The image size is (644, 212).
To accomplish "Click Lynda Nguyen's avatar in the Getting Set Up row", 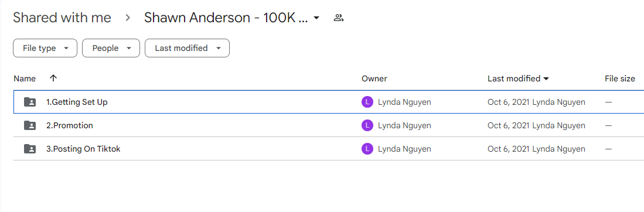I will pos(367,102).
